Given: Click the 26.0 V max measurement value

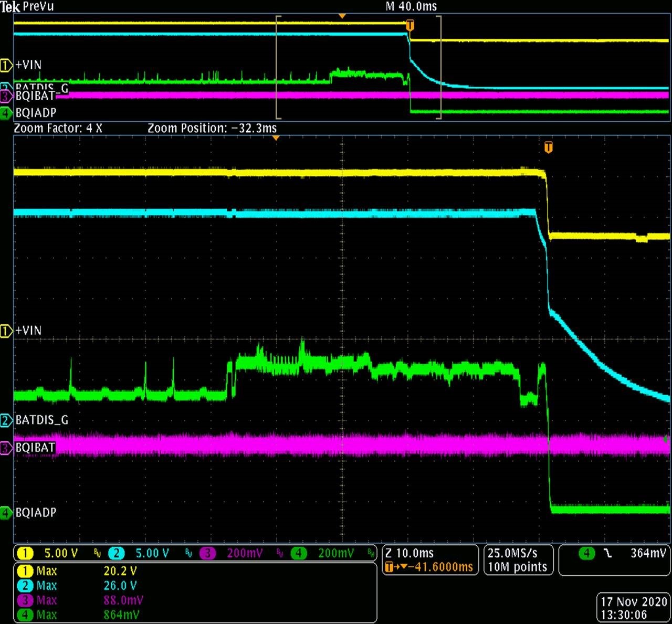Looking at the screenshot, I should [120, 586].
